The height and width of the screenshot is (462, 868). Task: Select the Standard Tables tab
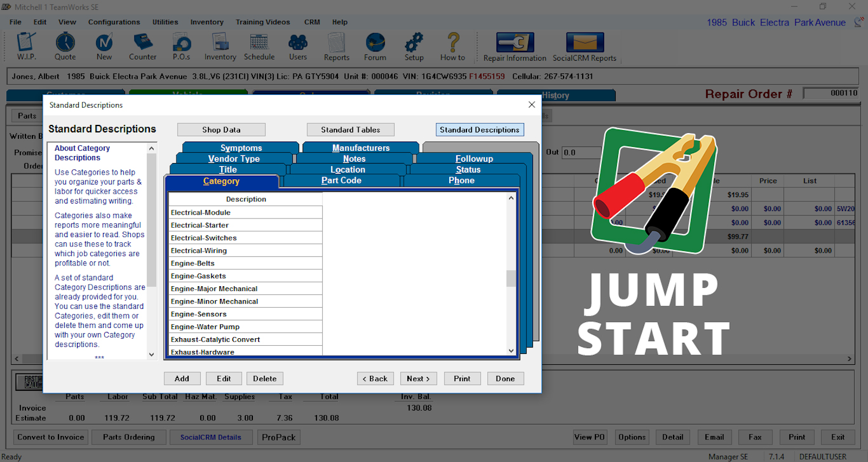[350, 130]
